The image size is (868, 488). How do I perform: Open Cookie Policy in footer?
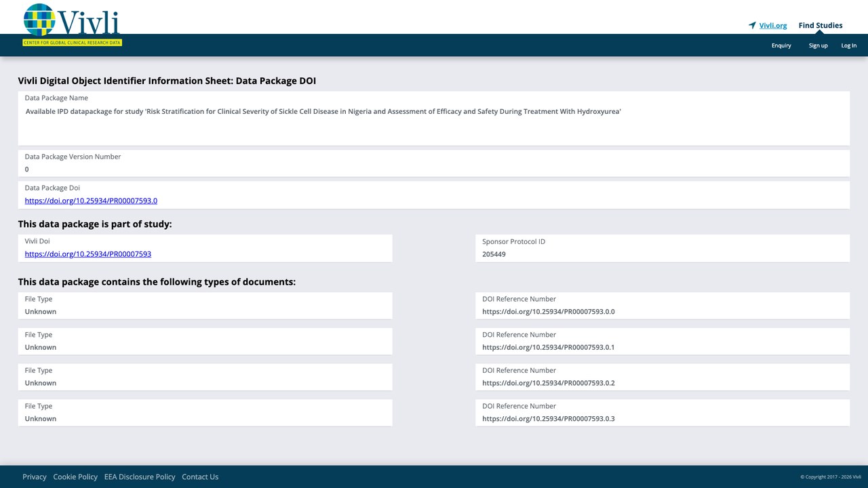coord(75,477)
